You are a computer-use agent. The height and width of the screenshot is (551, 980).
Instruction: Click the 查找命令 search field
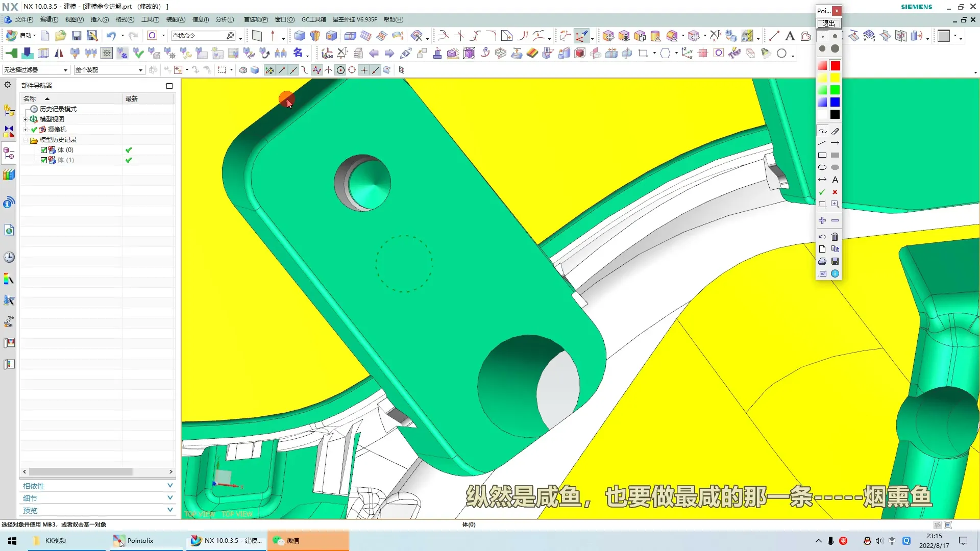pyautogui.click(x=199, y=36)
